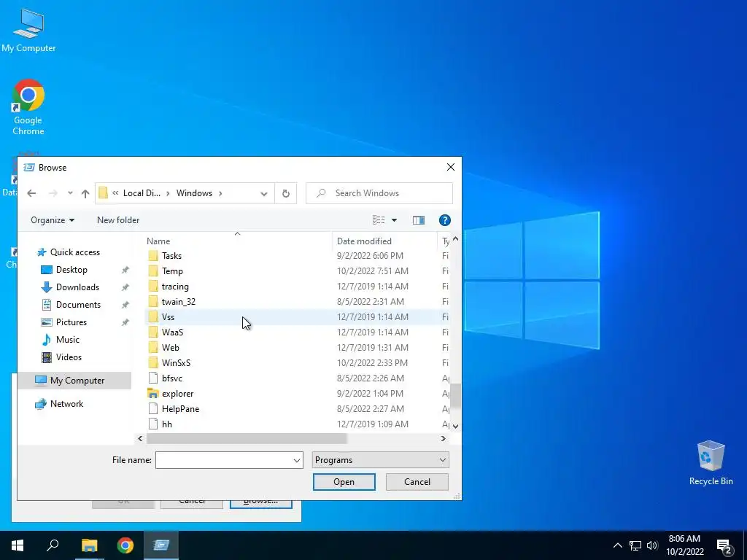Select the tracing folder icon
Viewport: 747px width, 560px height.
point(153,286)
